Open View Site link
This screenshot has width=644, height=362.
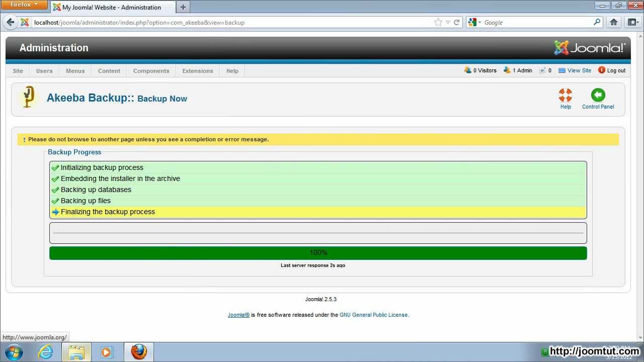coord(575,70)
